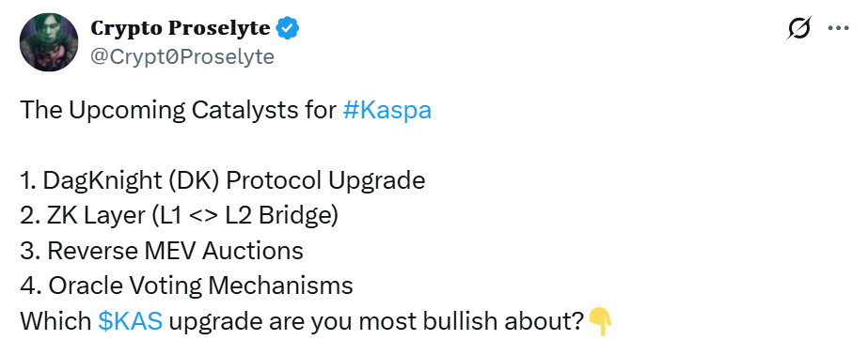
Task: Select the line '4. Oracle Voting Mechanisms'
Action: click(186, 286)
